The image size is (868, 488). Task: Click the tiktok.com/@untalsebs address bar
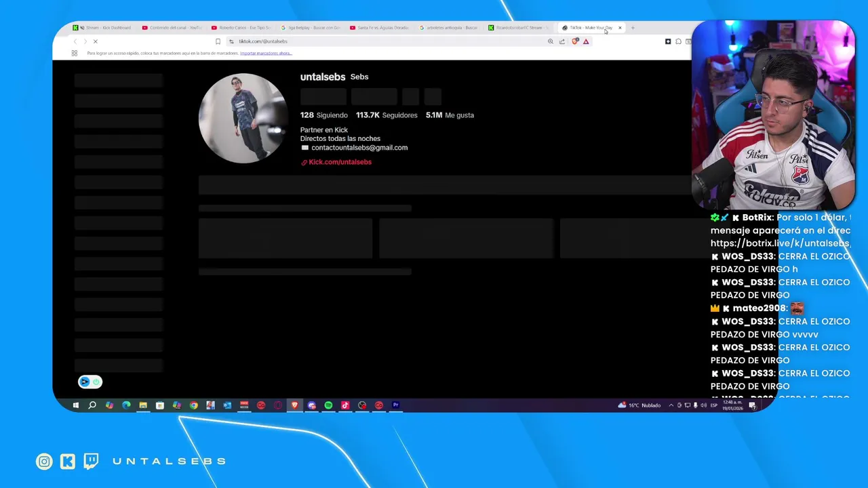point(387,41)
